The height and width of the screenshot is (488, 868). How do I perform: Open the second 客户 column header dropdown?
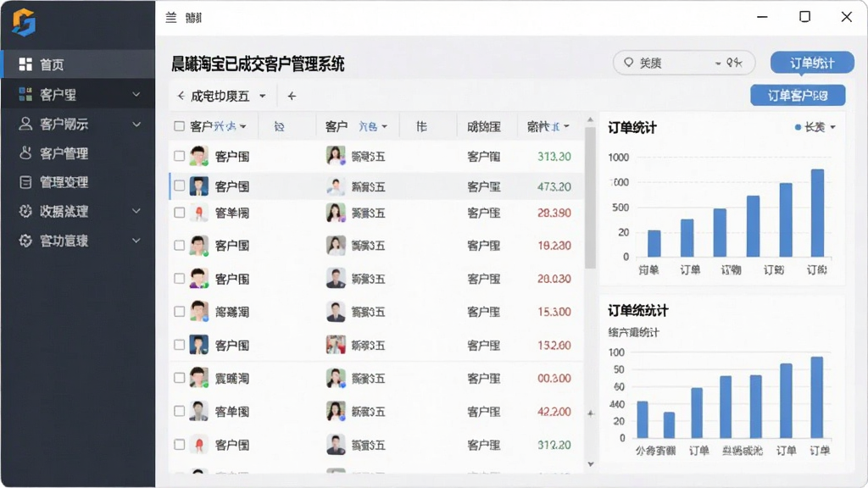point(385,127)
